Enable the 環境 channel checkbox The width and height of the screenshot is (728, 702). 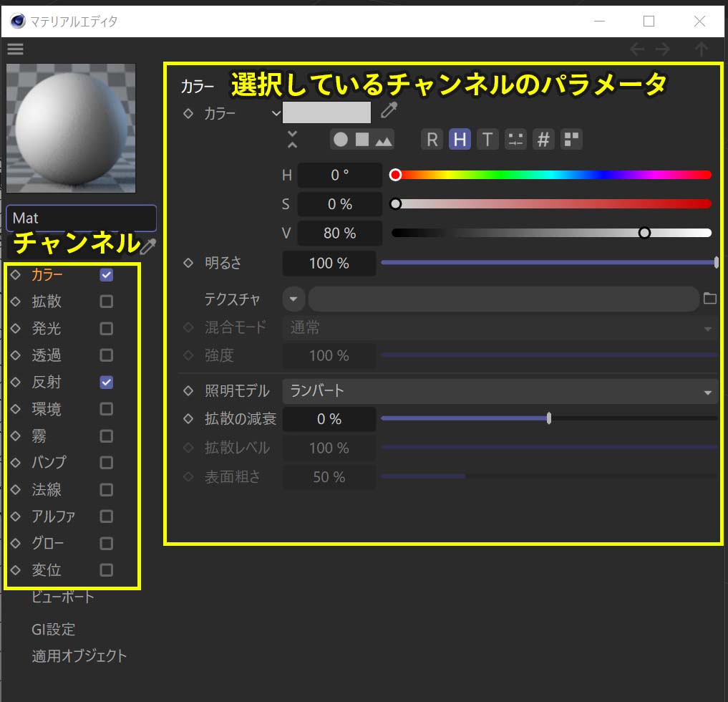click(x=107, y=409)
